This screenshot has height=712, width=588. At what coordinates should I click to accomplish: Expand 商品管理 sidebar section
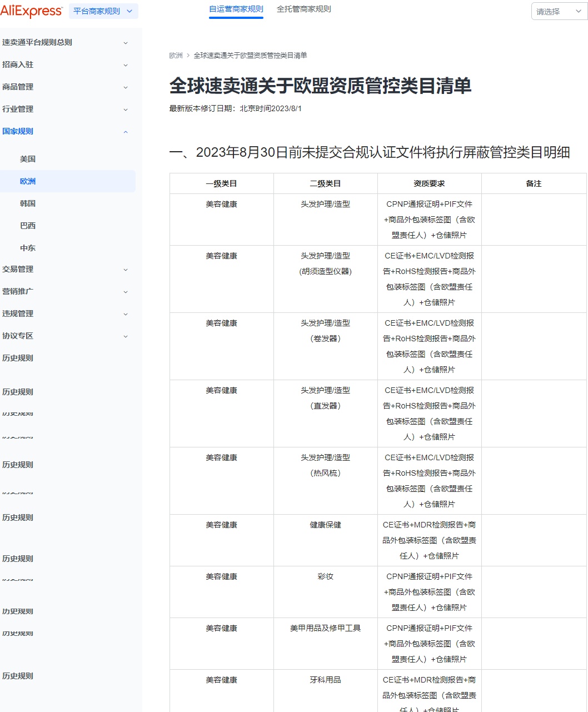(18, 87)
